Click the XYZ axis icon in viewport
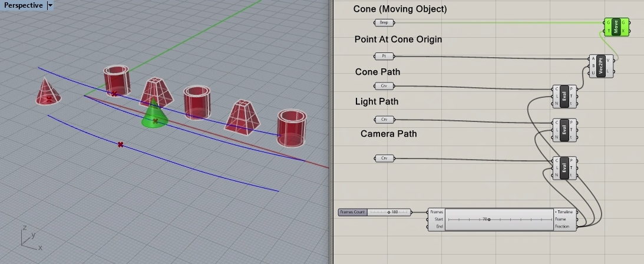 coord(31,238)
